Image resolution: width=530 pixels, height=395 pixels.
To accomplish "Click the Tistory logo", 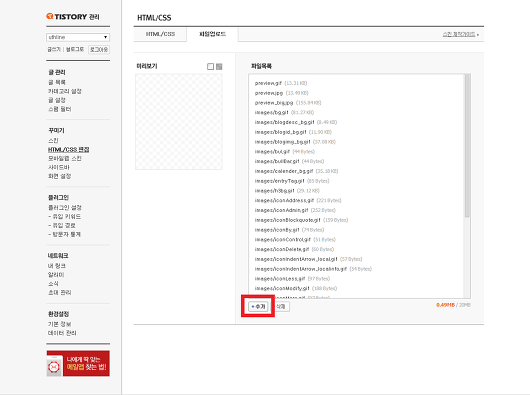I will click(x=73, y=17).
